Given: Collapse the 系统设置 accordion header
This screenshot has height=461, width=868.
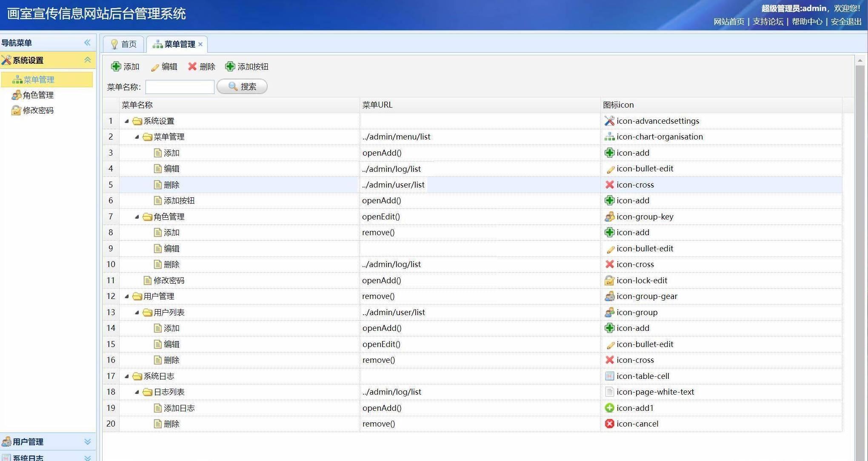Looking at the screenshot, I should [88, 60].
